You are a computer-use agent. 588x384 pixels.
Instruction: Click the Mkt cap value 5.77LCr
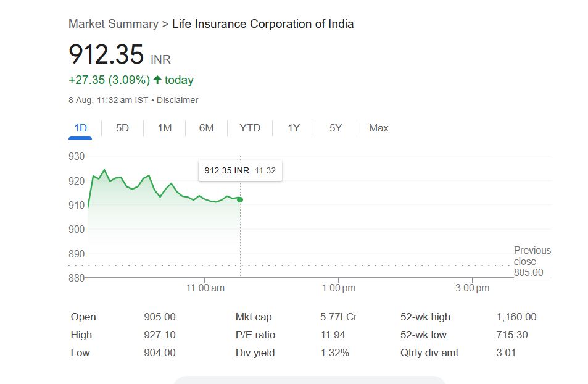pos(339,317)
